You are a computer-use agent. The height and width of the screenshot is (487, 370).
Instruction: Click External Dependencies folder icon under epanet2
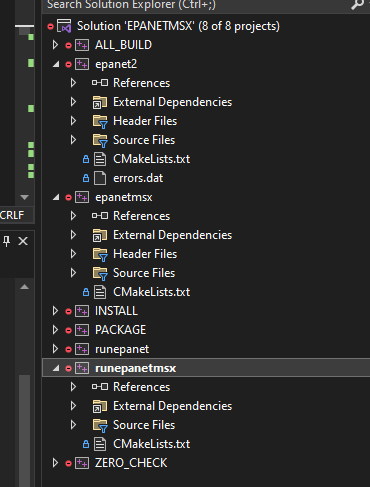click(100, 102)
